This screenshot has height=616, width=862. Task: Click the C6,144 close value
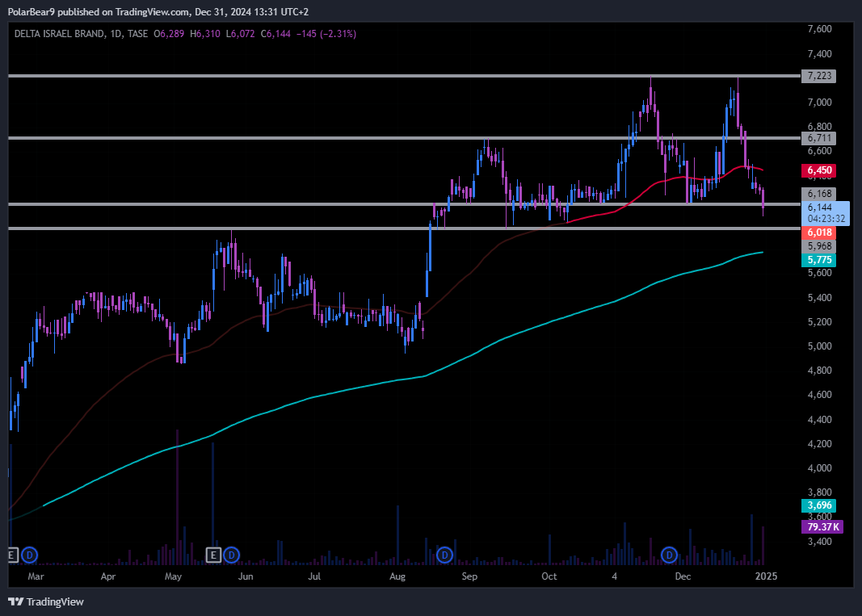(275, 34)
